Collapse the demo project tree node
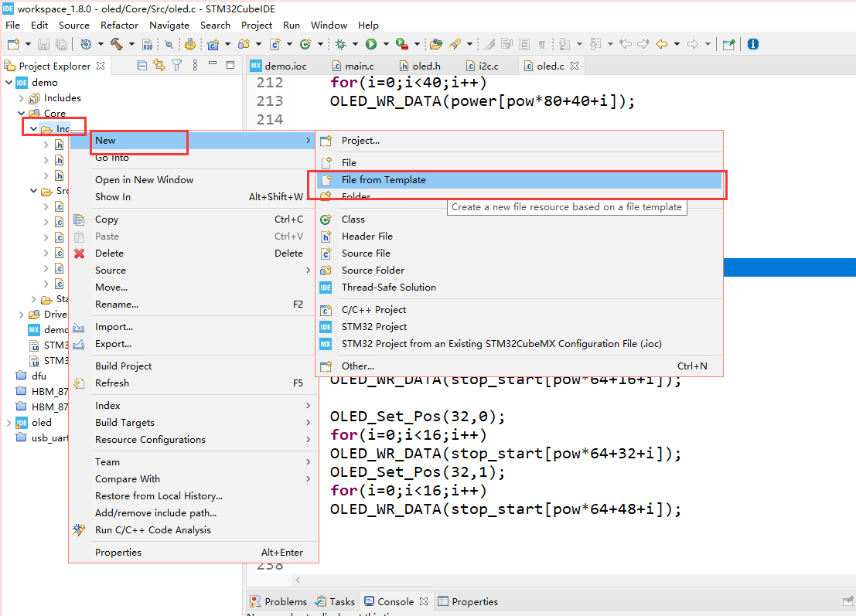 point(9,83)
